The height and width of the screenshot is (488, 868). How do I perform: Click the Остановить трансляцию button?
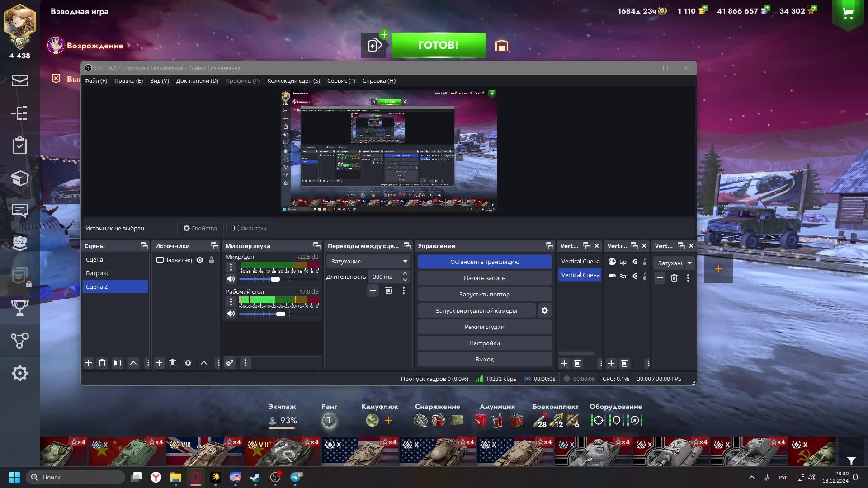(x=484, y=262)
